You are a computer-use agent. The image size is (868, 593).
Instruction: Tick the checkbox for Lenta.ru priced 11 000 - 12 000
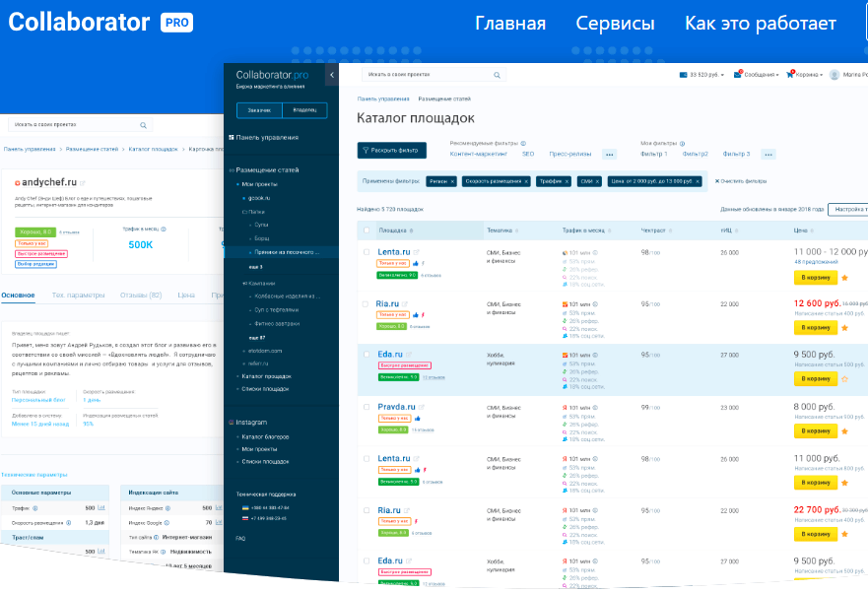pos(366,252)
